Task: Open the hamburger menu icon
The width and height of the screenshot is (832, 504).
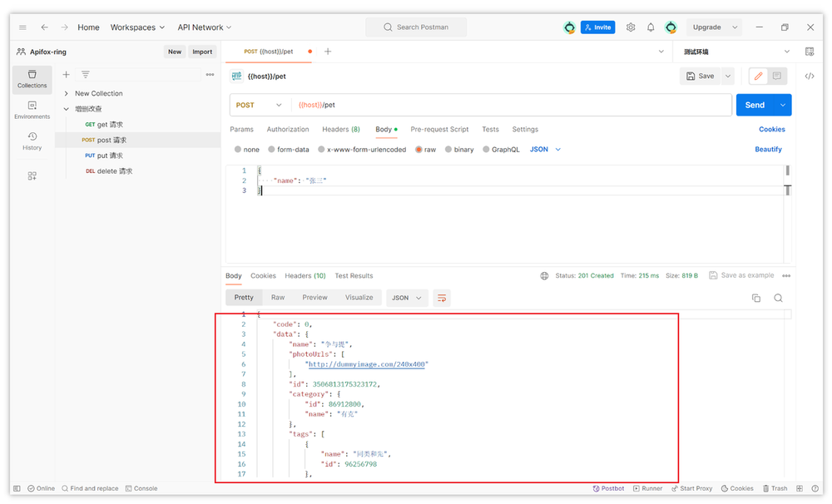Action: 22,27
